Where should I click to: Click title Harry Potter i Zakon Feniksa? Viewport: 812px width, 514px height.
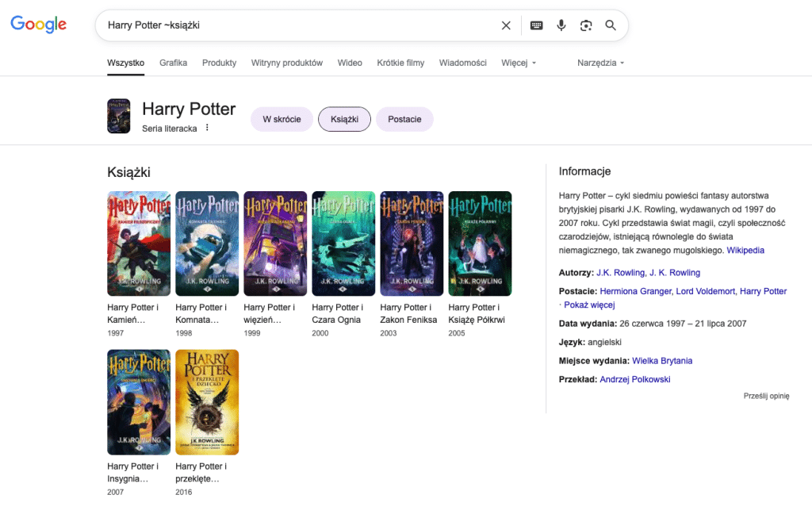pyautogui.click(x=408, y=313)
